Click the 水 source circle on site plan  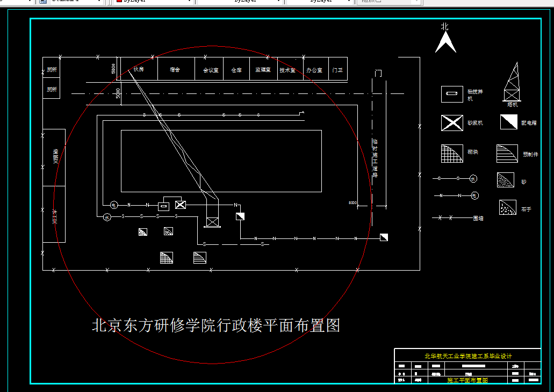pyautogui.click(x=107, y=217)
